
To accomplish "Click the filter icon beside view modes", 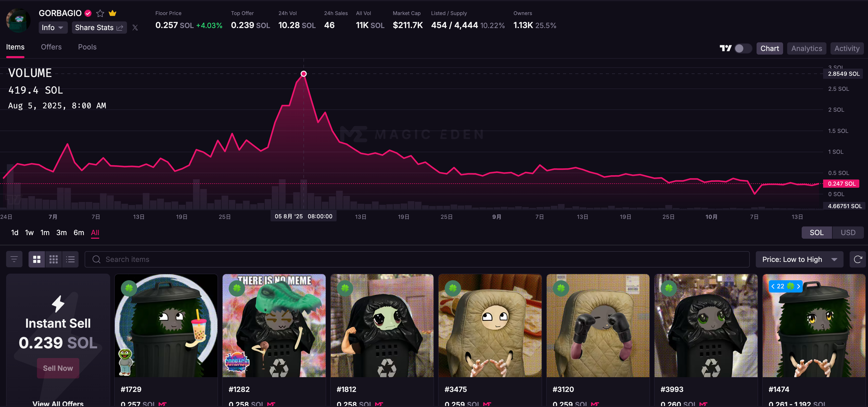I will [x=14, y=259].
